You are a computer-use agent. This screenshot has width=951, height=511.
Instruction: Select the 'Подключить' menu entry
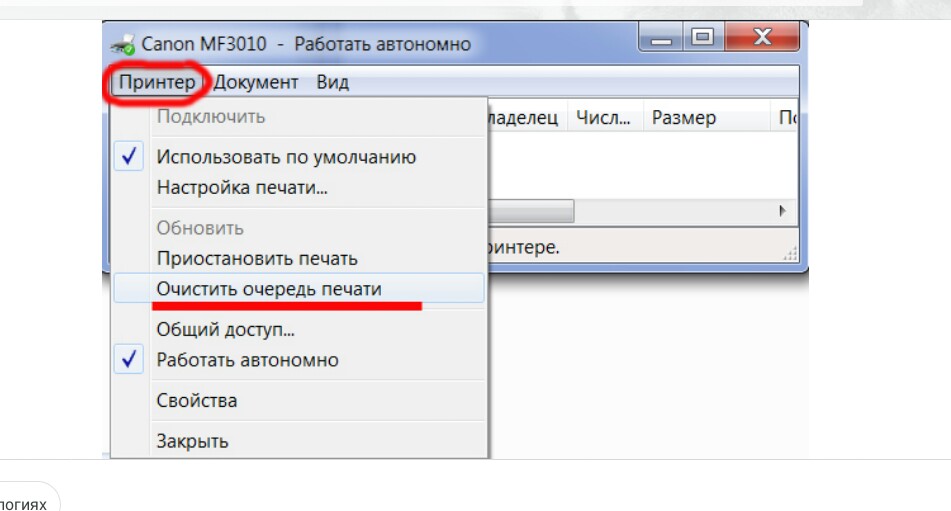tap(210, 116)
